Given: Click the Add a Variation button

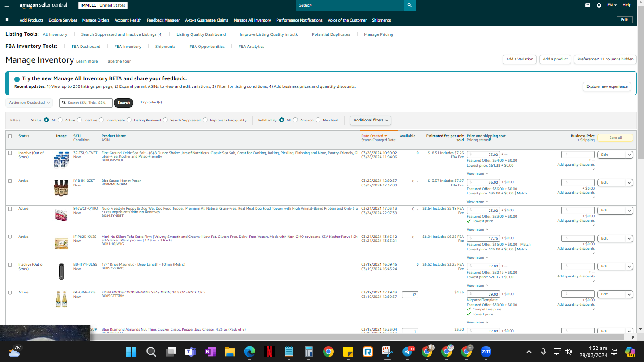Looking at the screenshot, I should [x=520, y=59].
